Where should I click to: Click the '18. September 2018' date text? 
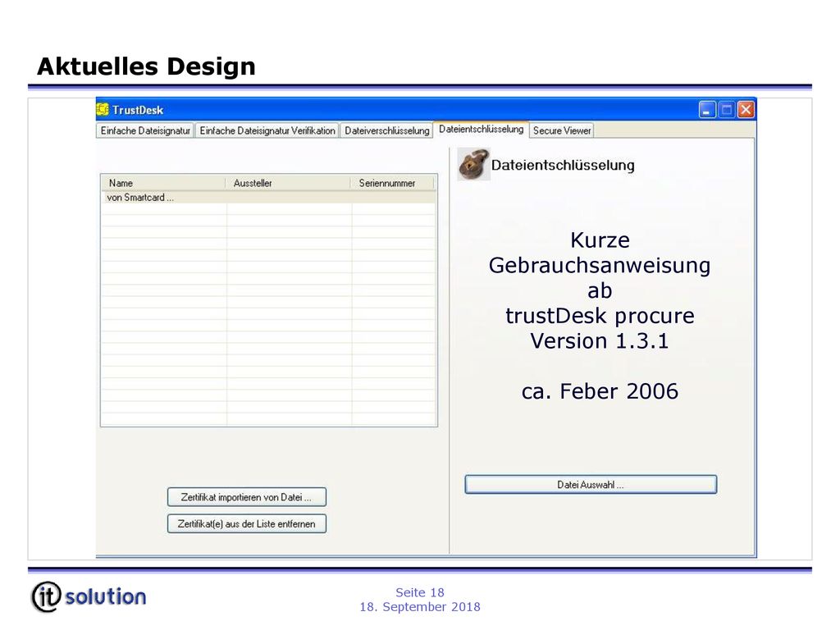click(x=420, y=607)
